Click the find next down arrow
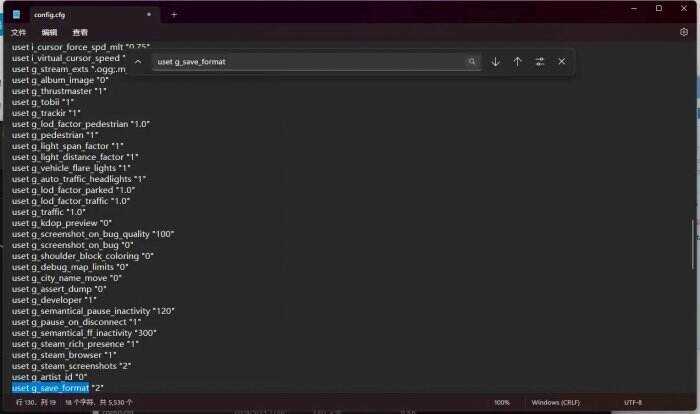Image resolution: width=700 pixels, height=414 pixels. [x=495, y=62]
